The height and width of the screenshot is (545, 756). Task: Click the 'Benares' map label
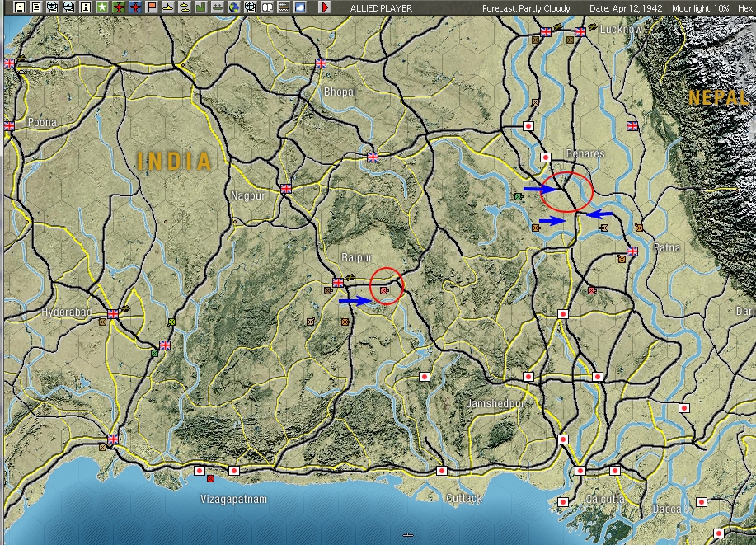585,153
